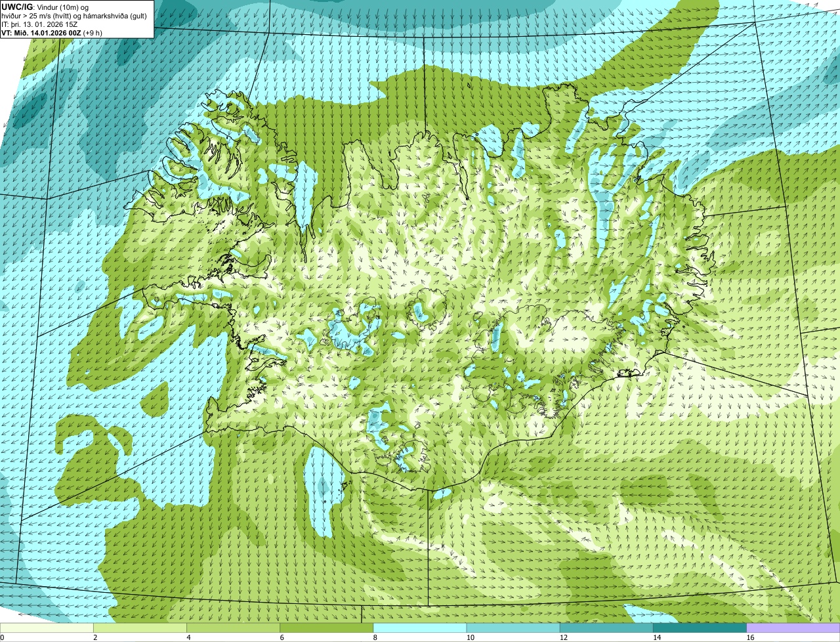This screenshot has width=840, height=642.
Task: Click the lavender legend swatch above 16 m/s
Action: pos(793,628)
